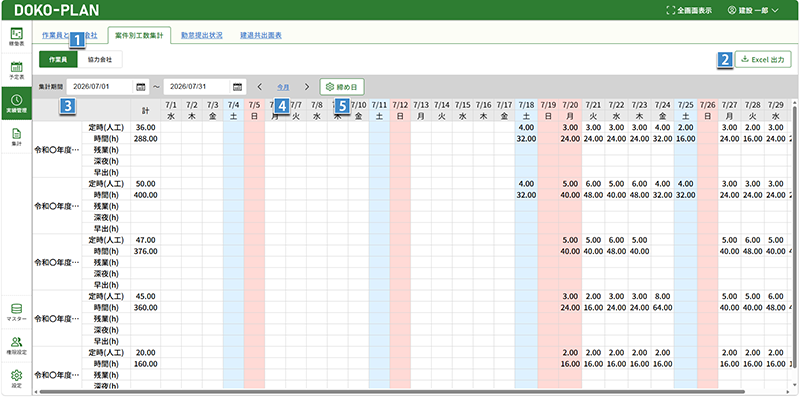This screenshot has width=800, height=397.
Task: Click the 7/12 column header
Action: pyautogui.click(x=400, y=104)
